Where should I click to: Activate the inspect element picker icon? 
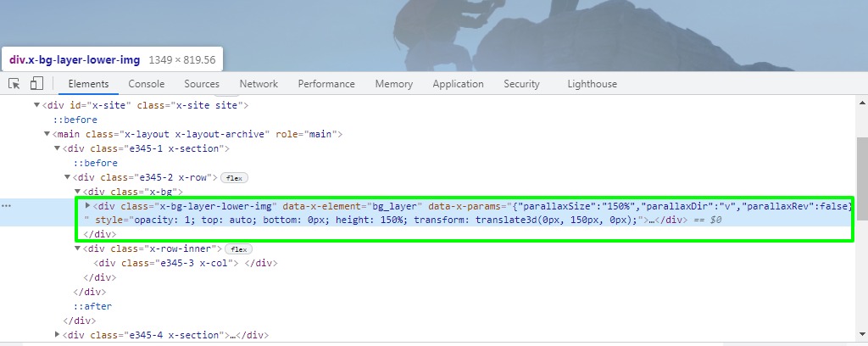click(x=14, y=84)
